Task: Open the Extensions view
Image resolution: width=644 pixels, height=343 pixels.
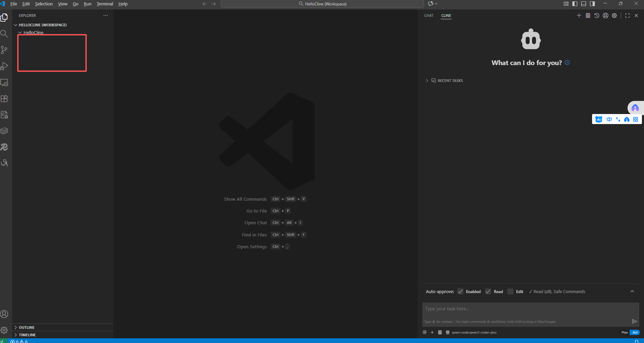Action: (x=4, y=99)
